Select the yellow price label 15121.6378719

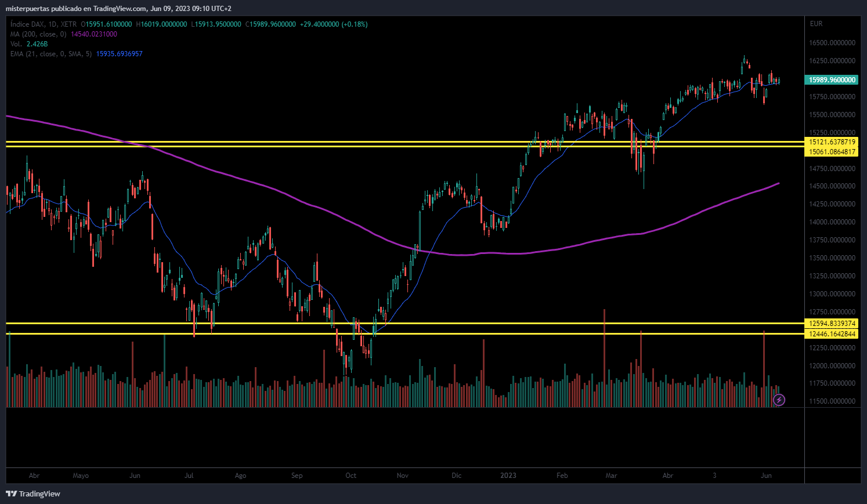832,142
